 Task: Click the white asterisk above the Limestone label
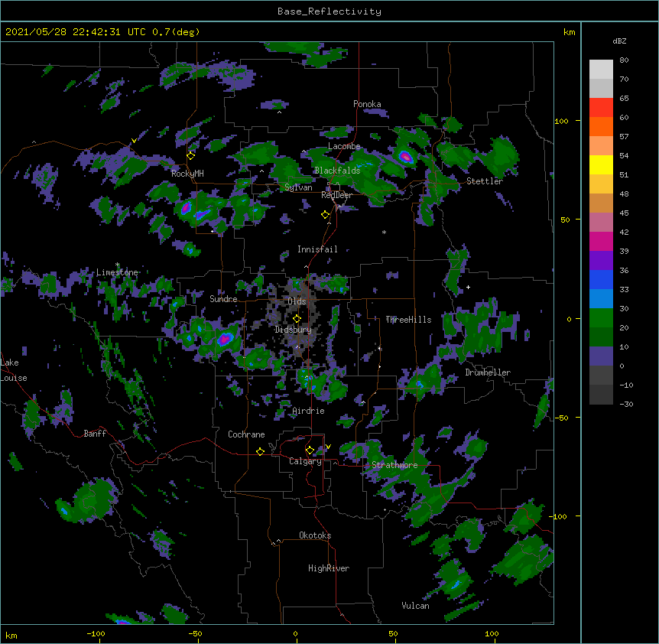point(118,265)
